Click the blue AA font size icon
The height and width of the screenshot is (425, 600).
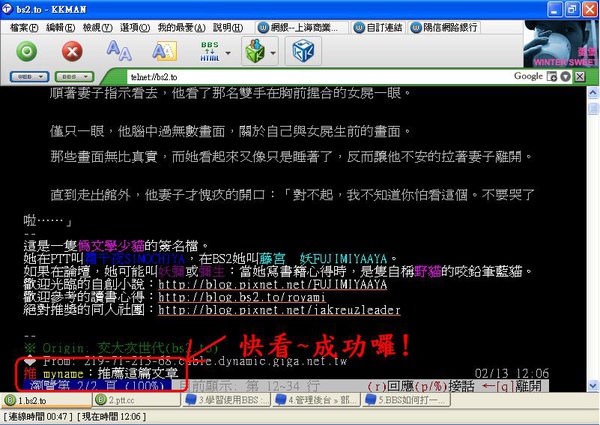(119, 51)
